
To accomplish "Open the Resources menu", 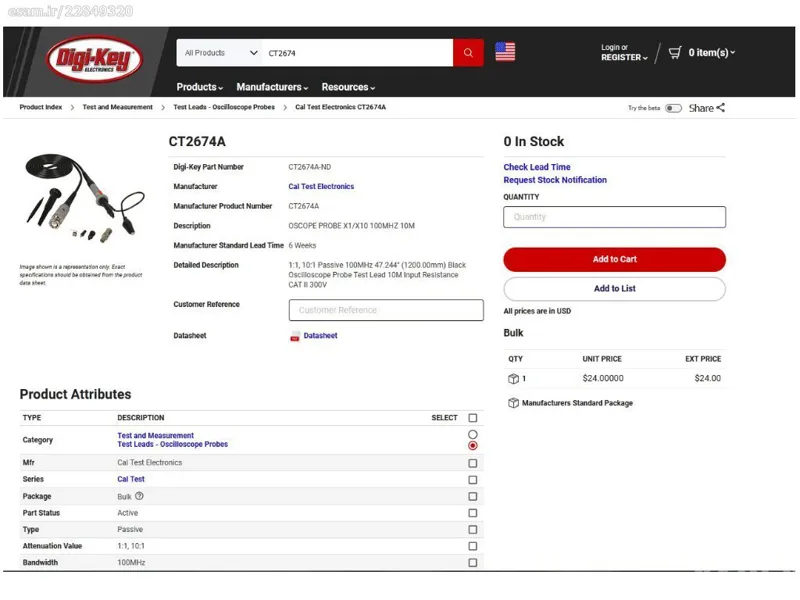I will (x=348, y=87).
